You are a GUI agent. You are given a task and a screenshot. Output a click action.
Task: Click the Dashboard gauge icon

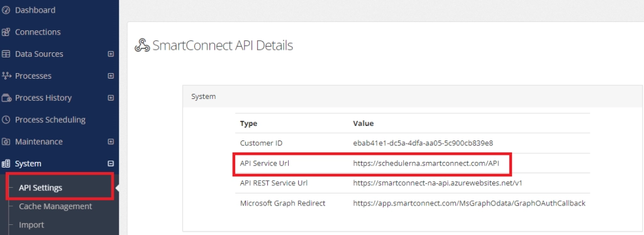click(6, 10)
